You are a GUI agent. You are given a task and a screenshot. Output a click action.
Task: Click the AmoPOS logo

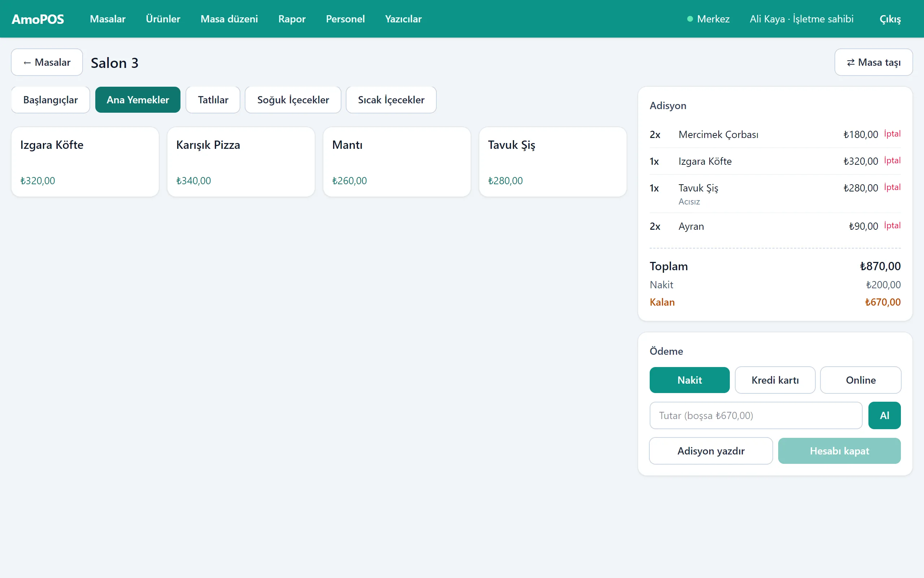[38, 19]
